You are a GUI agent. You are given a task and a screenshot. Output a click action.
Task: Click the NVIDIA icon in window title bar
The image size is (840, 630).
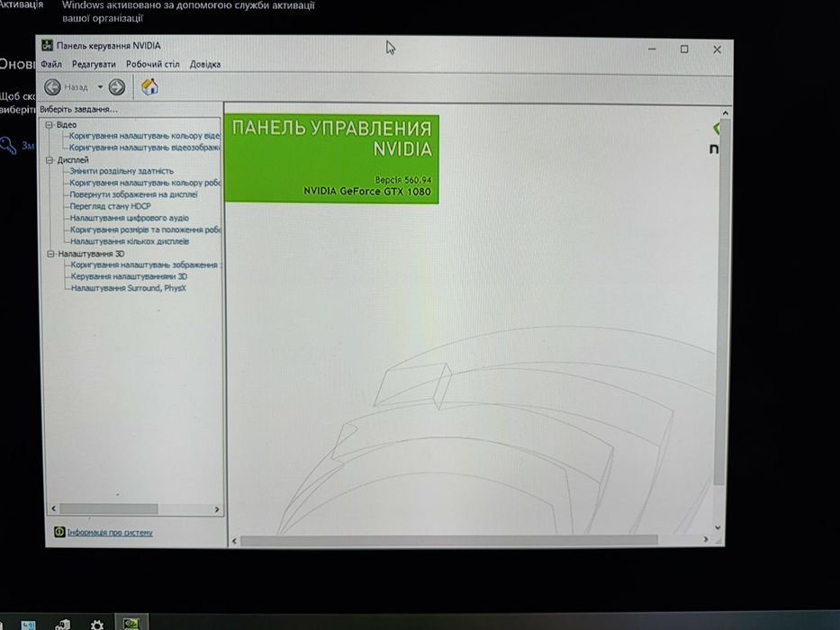point(47,46)
